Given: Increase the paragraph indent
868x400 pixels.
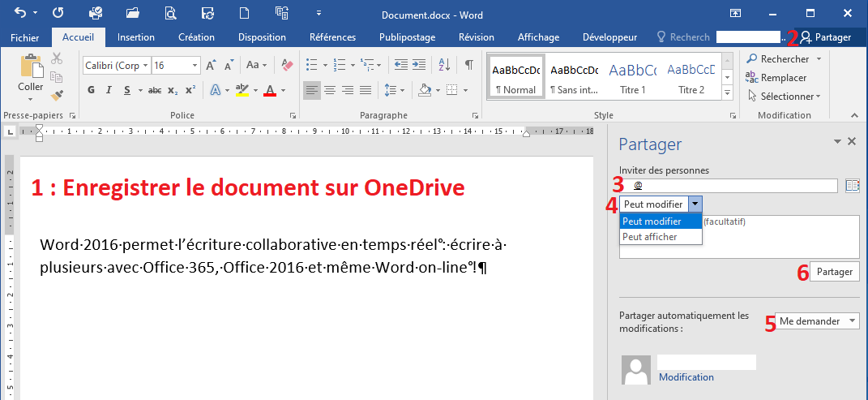Looking at the screenshot, I should [418, 65].
